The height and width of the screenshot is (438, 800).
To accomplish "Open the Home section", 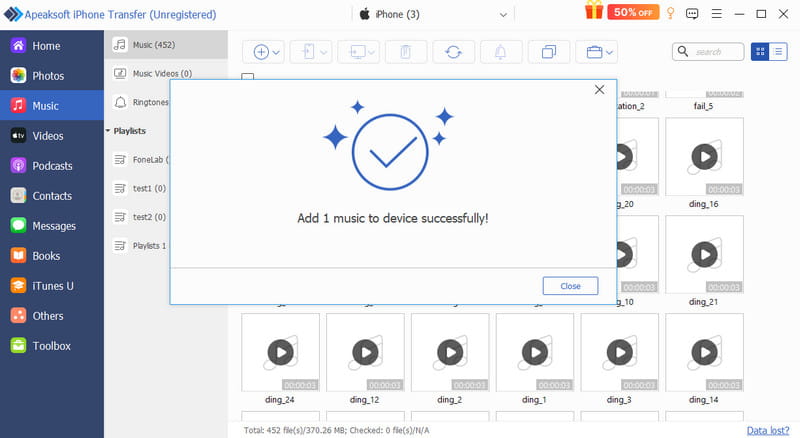I will (x=52, y=46).
